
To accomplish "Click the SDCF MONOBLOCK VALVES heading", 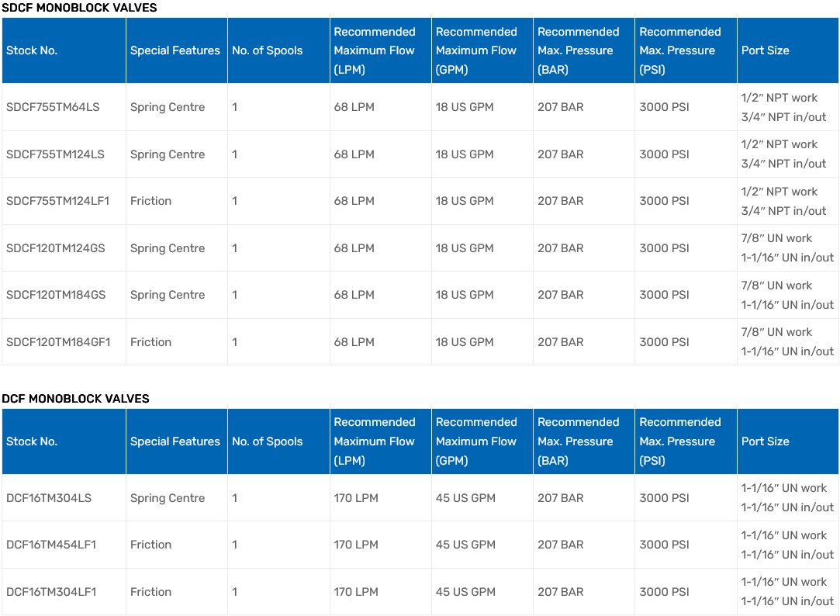I will (x=79, y=8).
